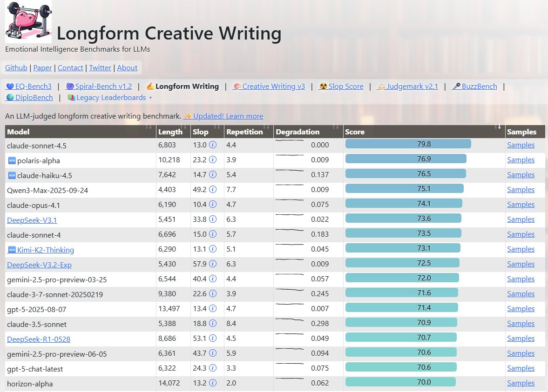Sort table by Slop column
Image resolution: width=548 pixels, height=392 pixels.
click(x=207, y=132)
